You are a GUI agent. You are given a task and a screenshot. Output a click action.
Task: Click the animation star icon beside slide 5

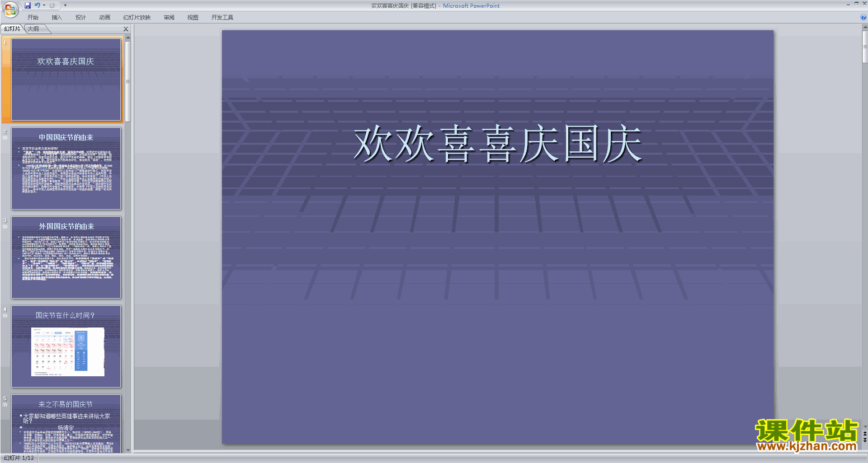5,404
